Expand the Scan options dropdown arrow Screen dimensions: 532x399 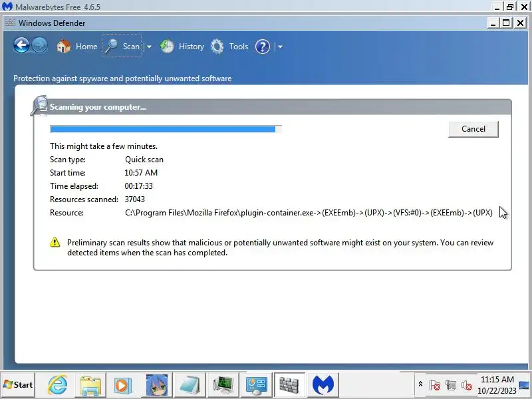pyautogui.click(x=149, y=47)
